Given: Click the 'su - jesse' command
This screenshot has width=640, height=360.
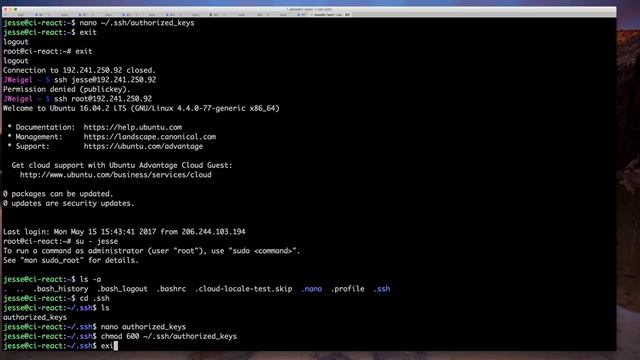Looking at the screenshot, I should tap(96, 241).
